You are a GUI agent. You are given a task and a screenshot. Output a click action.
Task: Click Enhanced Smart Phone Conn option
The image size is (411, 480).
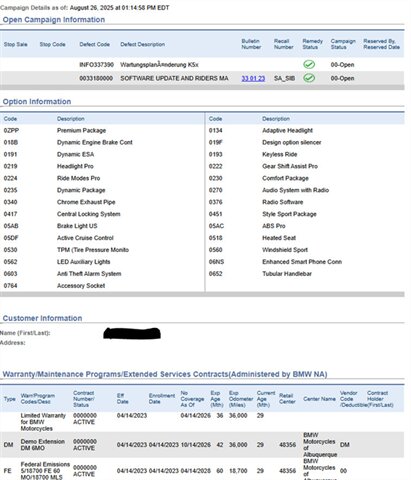pos(302,262)
